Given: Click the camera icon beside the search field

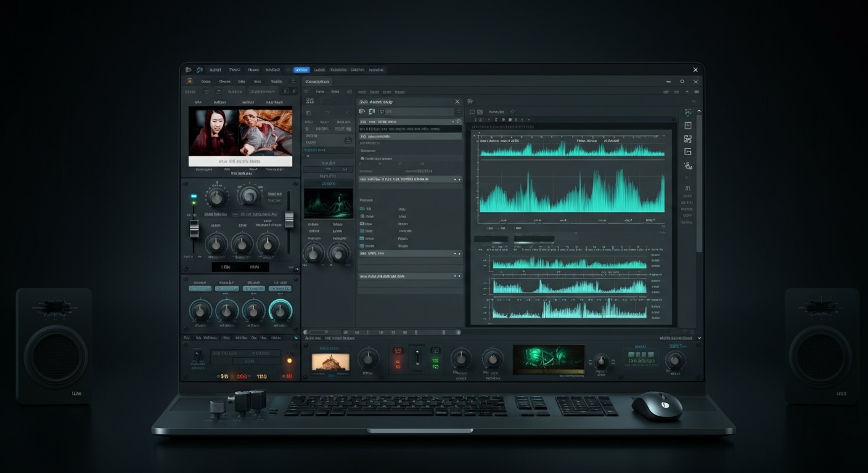Looking at the screenshot, I should pos(372,111).
